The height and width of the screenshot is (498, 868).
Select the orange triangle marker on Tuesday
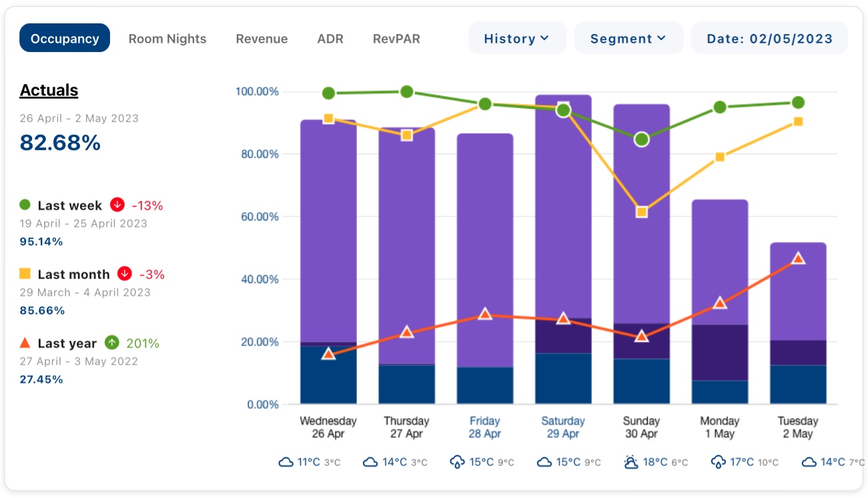pyautogui.click(x=798, y=258)
